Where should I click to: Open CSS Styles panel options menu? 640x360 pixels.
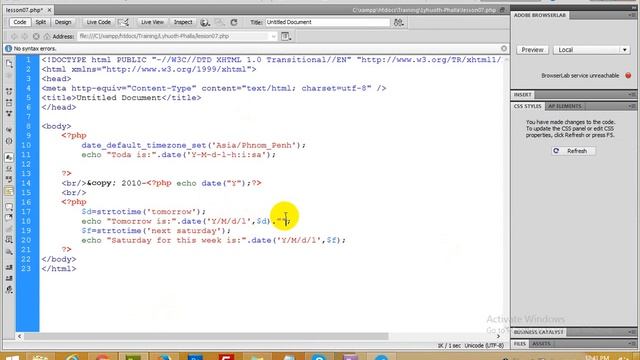tap(632, 106)
